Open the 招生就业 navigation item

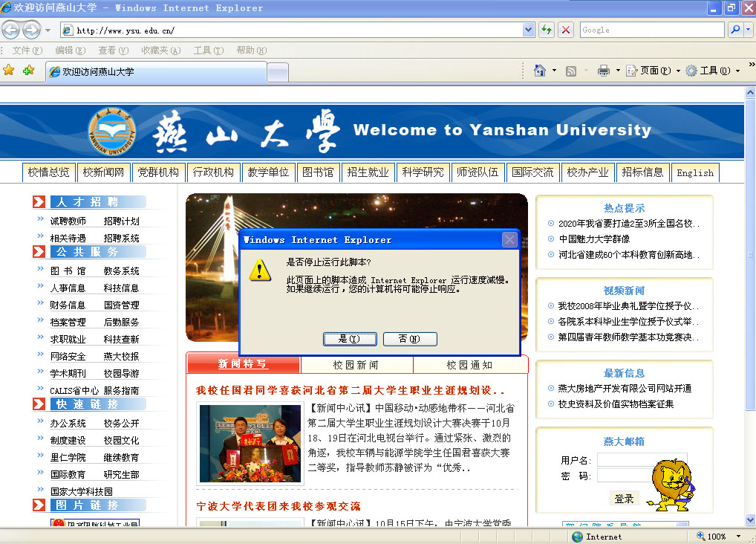tap(368, 172)
